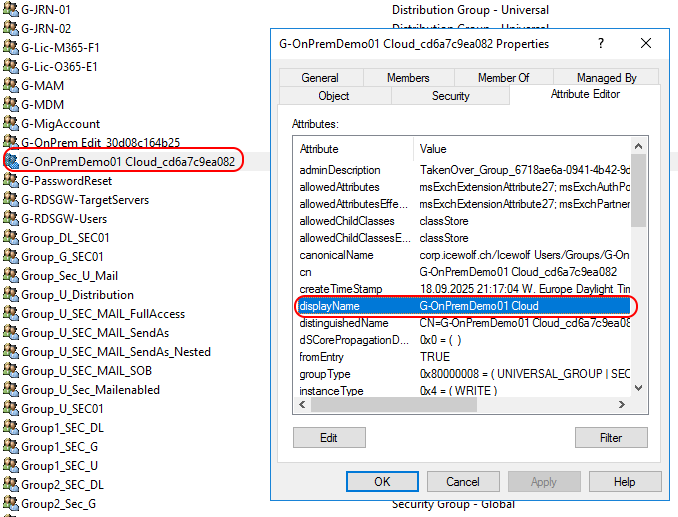Open the Members tab
Screen dimensions: 678x517
pos(408,78)
